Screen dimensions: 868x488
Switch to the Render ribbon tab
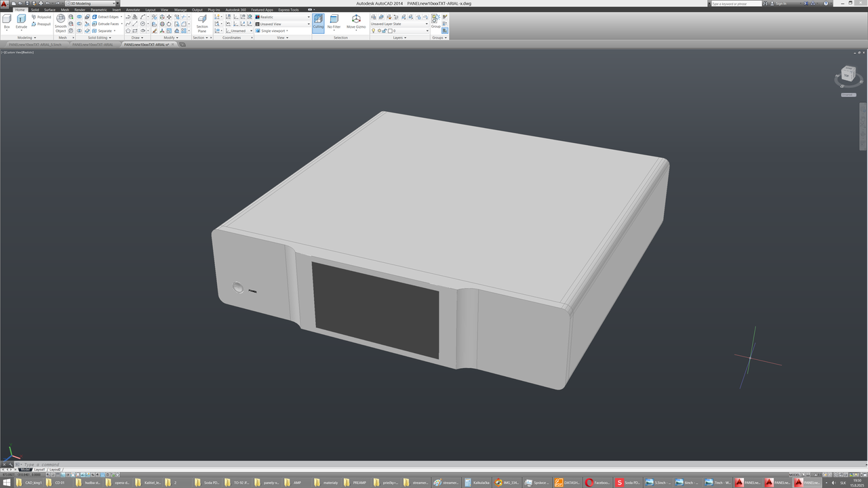click(80, 9)
